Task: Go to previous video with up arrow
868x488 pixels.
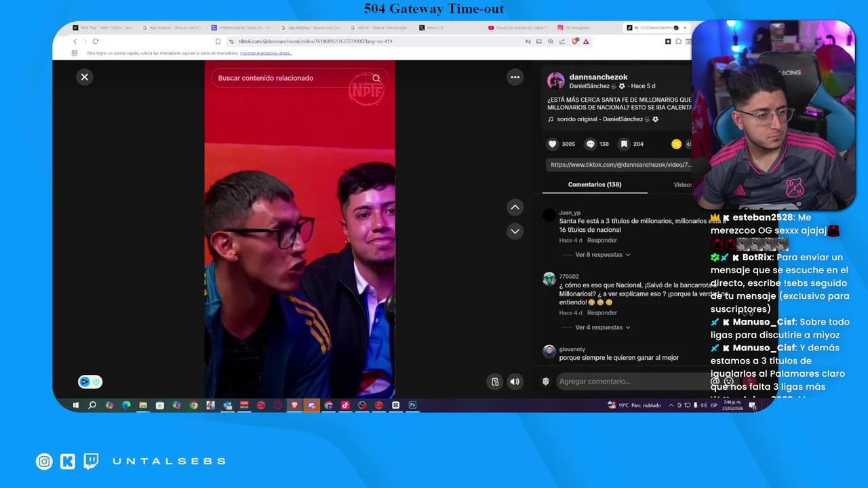Action: [515, 207]
